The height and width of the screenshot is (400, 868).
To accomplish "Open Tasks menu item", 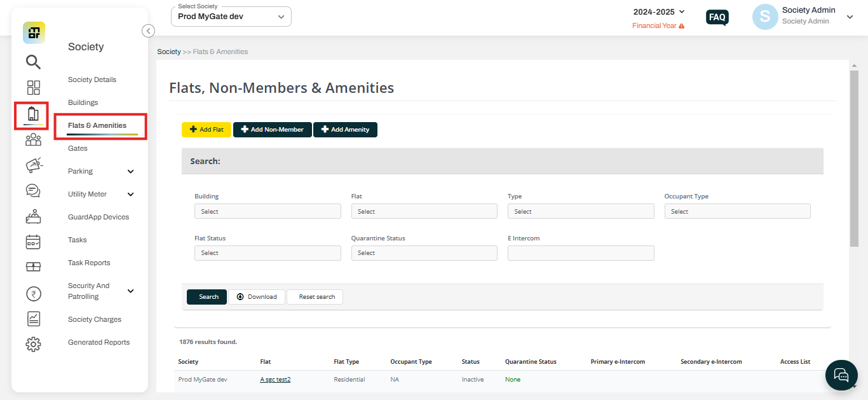I will 78,240.
